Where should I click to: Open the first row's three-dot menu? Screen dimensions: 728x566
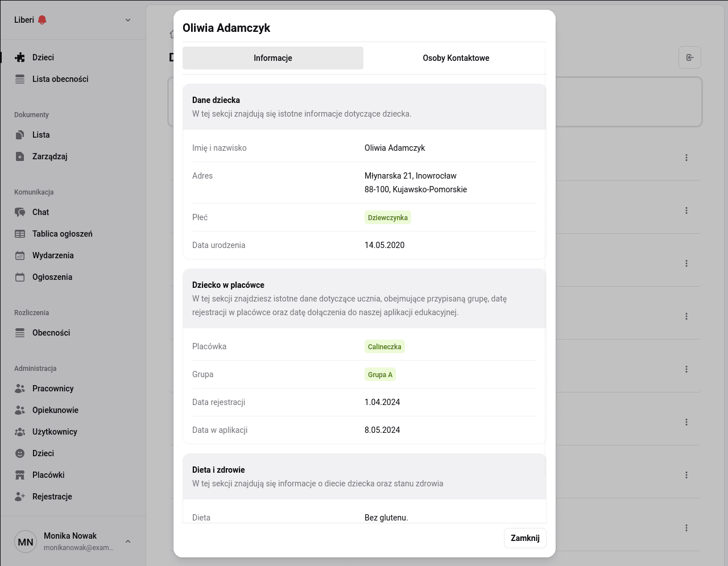click(x=686, y=158)
